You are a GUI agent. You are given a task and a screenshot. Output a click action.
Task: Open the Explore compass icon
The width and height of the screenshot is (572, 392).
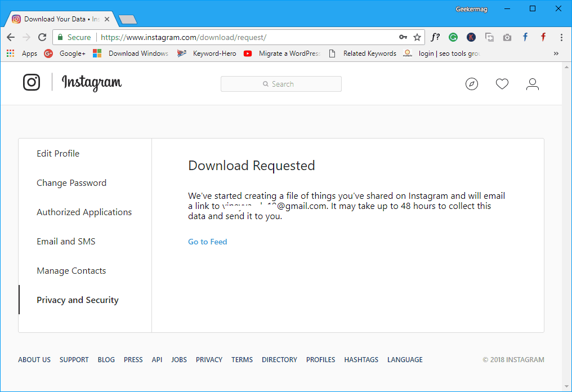tap(472, 84)
